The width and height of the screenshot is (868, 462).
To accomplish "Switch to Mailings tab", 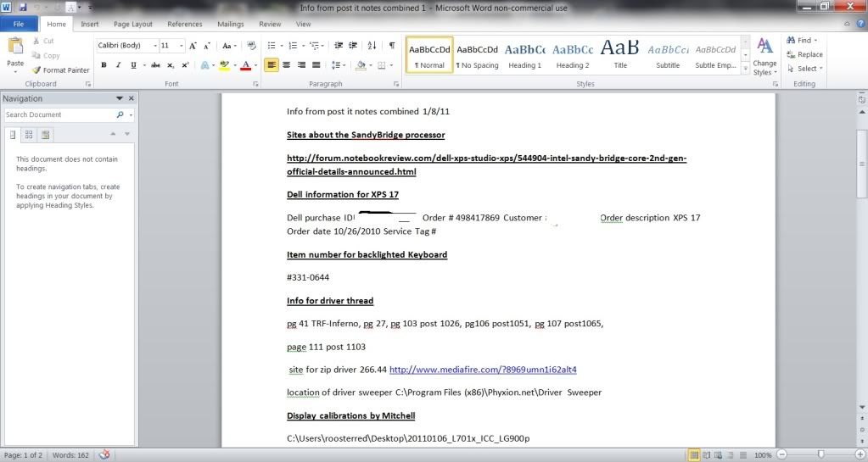I will pyautogui.click(x=230, y=25).
